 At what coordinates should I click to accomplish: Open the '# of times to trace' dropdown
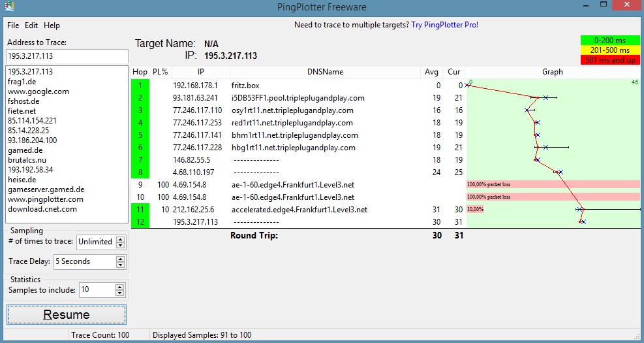click(x=121, y=242)
